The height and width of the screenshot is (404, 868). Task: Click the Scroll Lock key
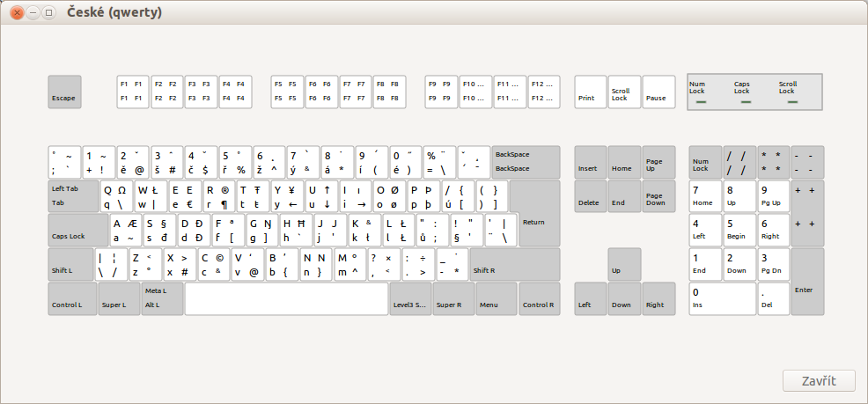(624, 92)
